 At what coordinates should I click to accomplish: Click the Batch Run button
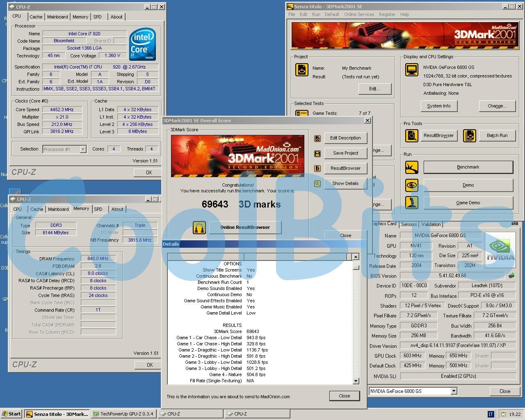click(497, 135)
